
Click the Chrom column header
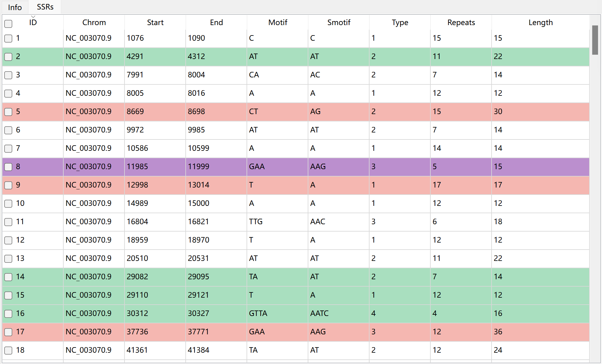[x=94, y=22]
